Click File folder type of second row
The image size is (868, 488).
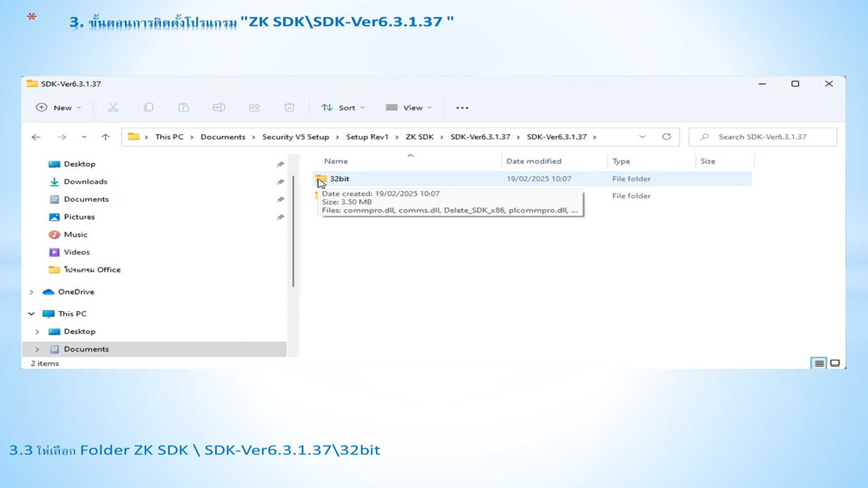pos(631,196)
